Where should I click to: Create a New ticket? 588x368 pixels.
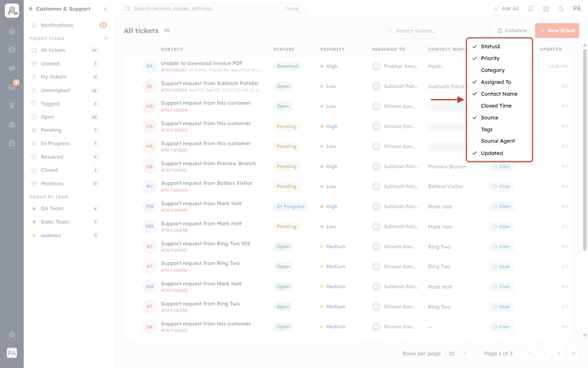[557, 31]
